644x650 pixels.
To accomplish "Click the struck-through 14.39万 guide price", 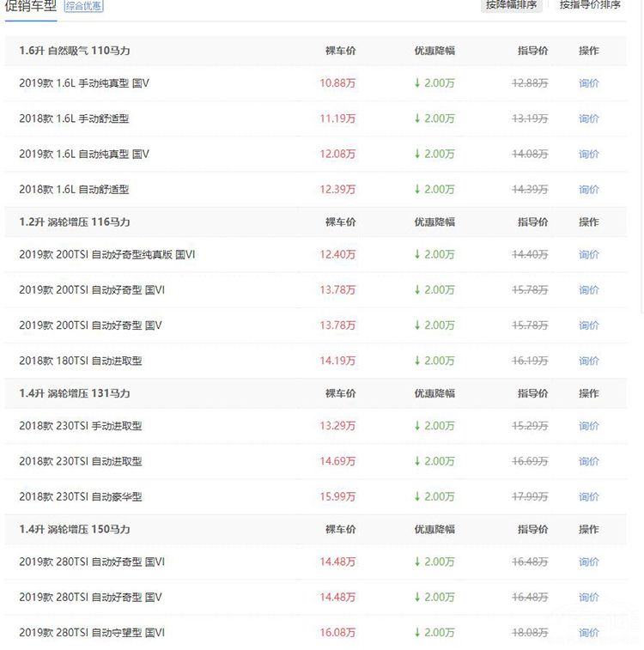I will (530, 190).
